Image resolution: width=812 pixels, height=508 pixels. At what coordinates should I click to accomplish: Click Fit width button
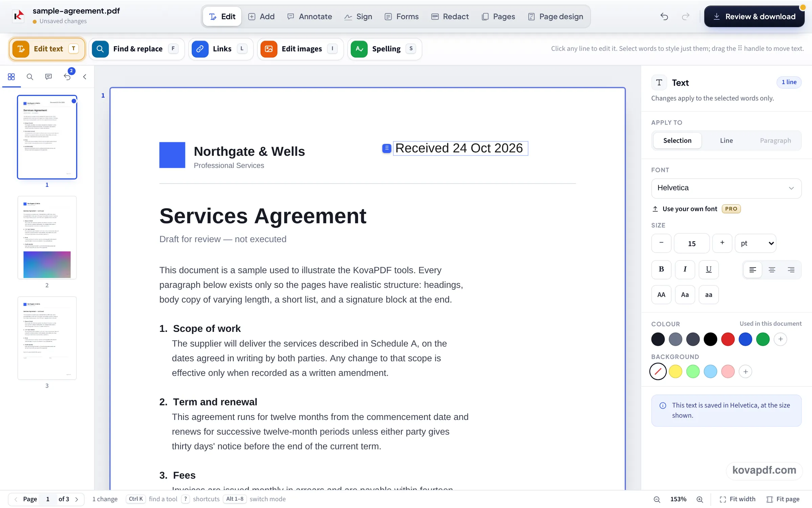pyautogui.click(x=737, y=499)
